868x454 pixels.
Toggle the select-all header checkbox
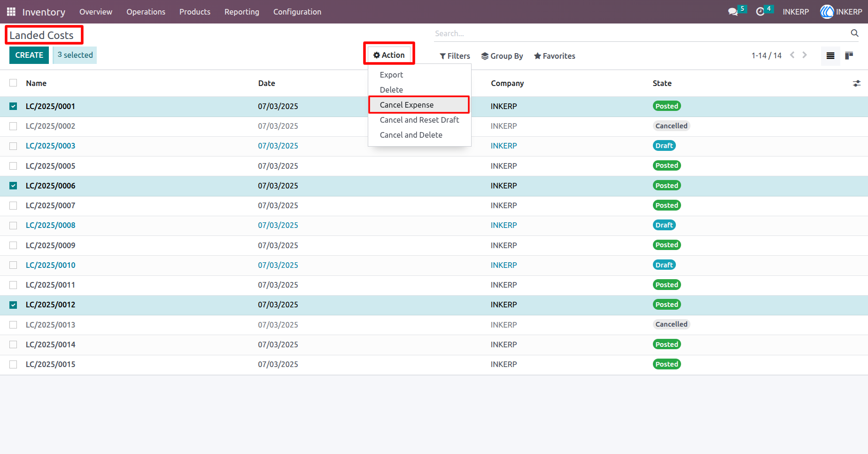(13, 83)
